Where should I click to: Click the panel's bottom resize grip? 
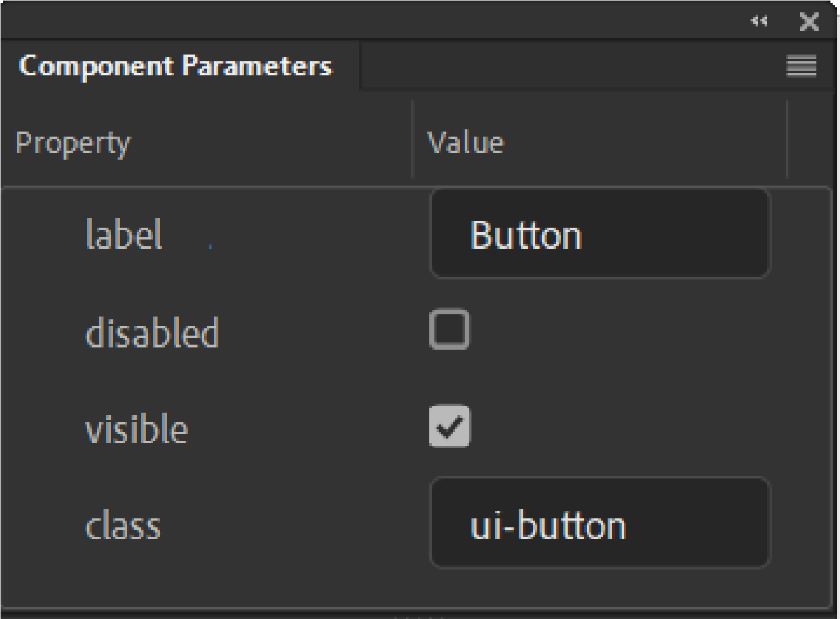point(419,616)
